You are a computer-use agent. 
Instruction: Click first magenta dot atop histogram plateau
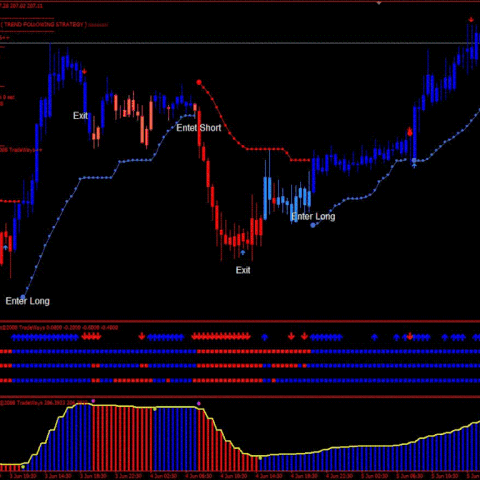point(93,401)
